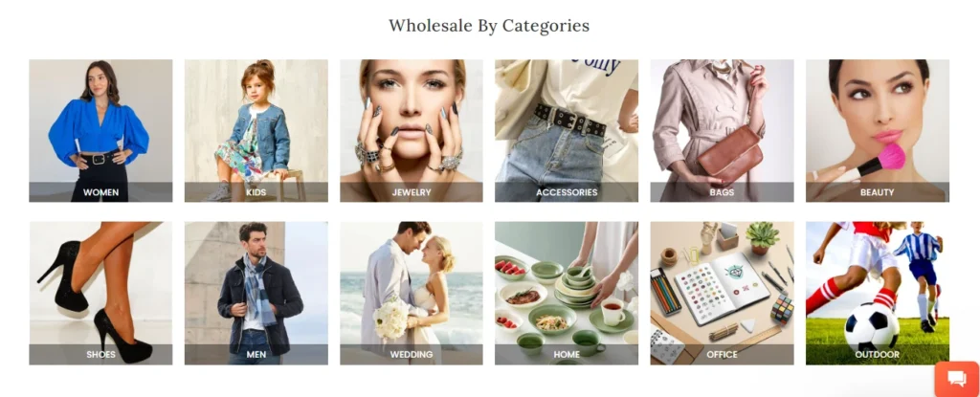The height and width of the screenshot is (397, 980).
Task: Choose the Men category tile
Action: tap(256, 294)
